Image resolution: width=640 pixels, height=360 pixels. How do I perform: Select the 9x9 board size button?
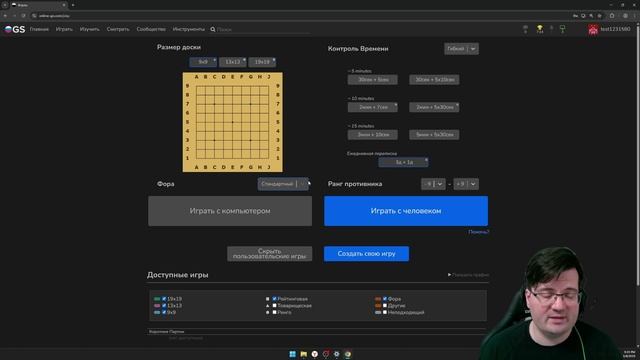pyautogui.click(x=203, y=62)
